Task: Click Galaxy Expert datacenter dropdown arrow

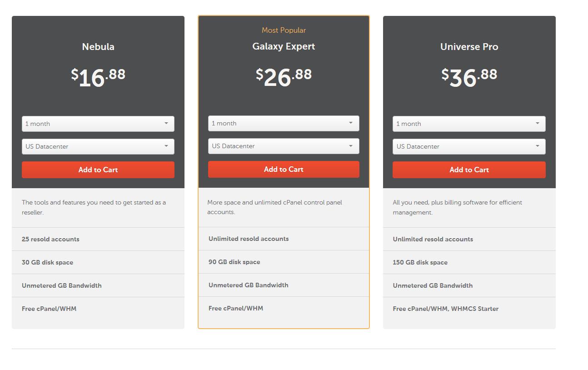Action: [x=351, y=145]
